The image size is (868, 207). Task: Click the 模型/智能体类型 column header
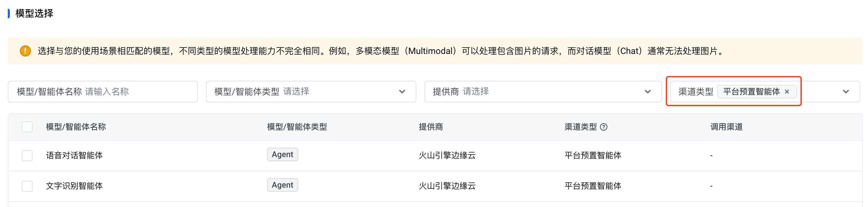(x=297, y=127)
